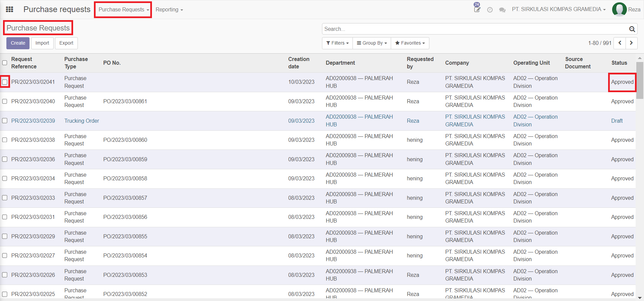Click Approved status of PR/2023/03/02041
This screenshot has width=644, height=301.
pos(622,82)
